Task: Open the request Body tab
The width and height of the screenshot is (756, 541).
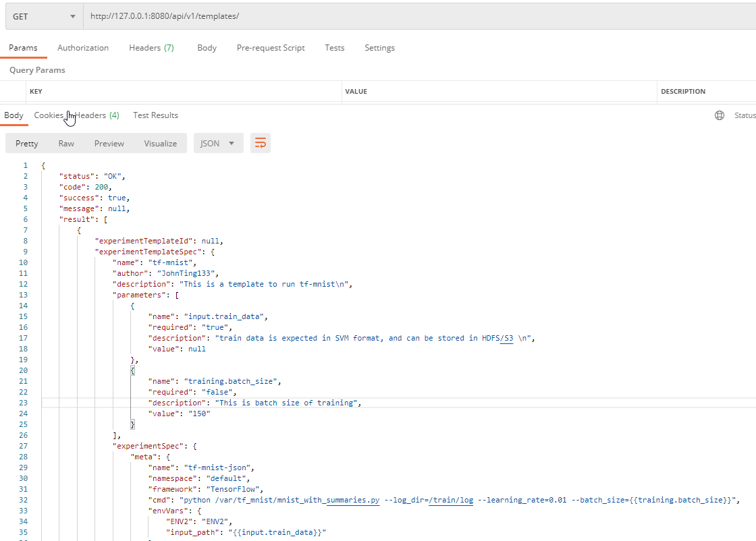Action: (x=207, y=48)
